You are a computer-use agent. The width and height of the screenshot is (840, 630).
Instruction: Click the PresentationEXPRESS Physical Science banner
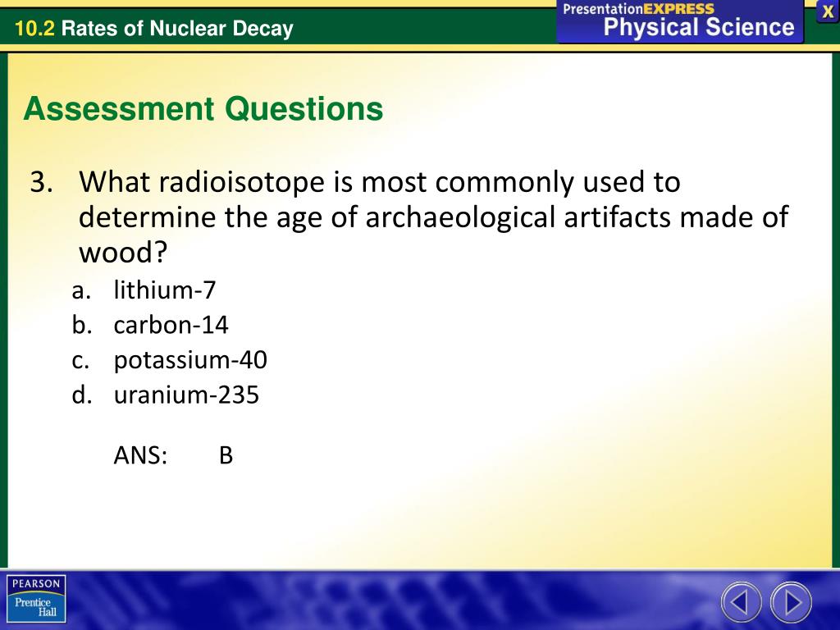pos(680,21)
